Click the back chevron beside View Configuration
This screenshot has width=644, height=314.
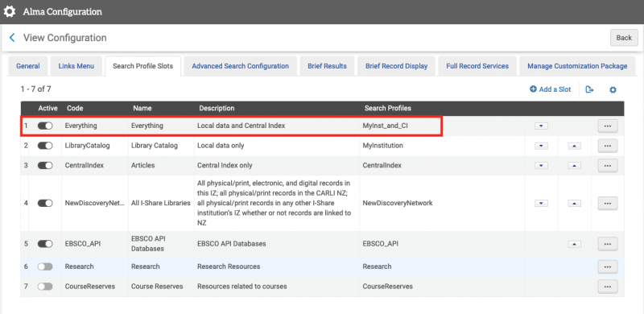coord(12,38)
